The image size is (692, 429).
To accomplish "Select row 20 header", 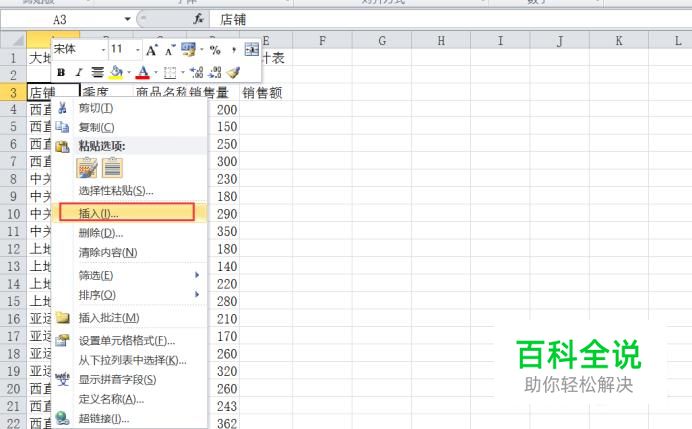I will pyautogui.click(x=13, y=389).
